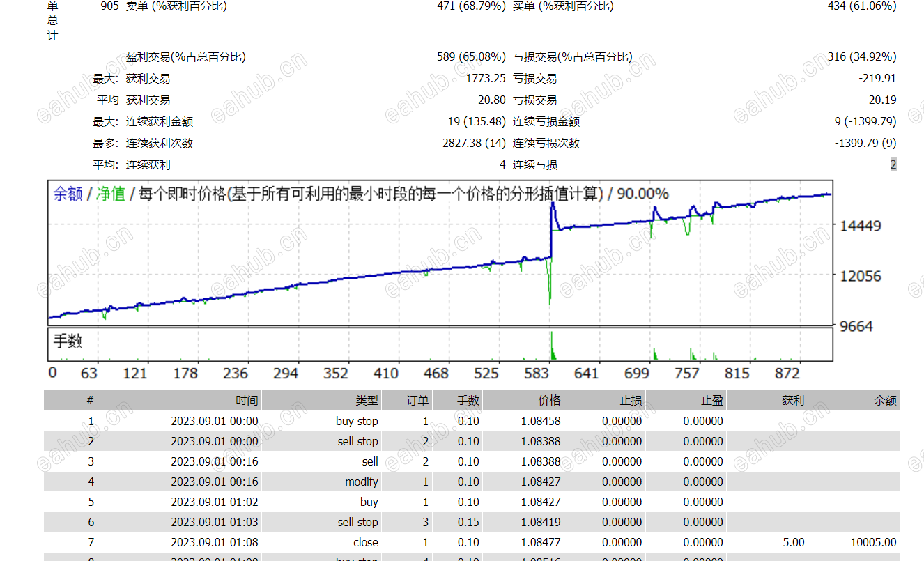This screenshot has width=924, height=561.
Task: Select the value -1399.79 (9)
Action: point(865,144)
